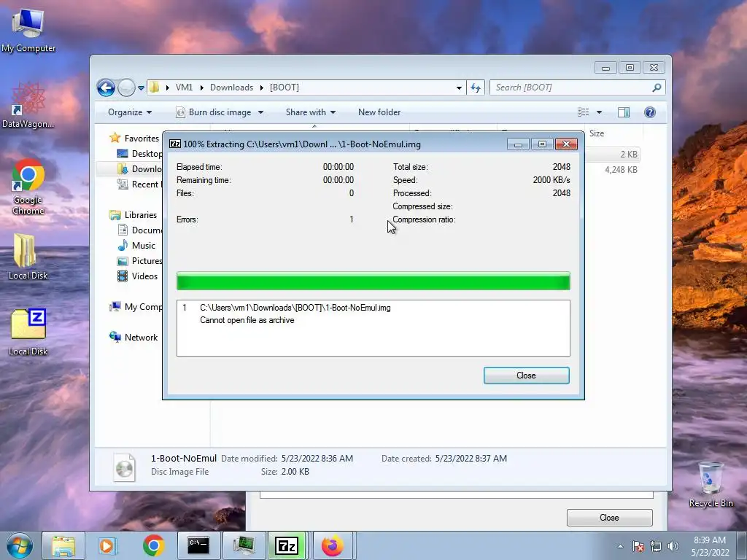Viewport: 747px width, 560px height.
Task: Click the Windows Start button
Action: pyautogui.click(x=19, y=545)
